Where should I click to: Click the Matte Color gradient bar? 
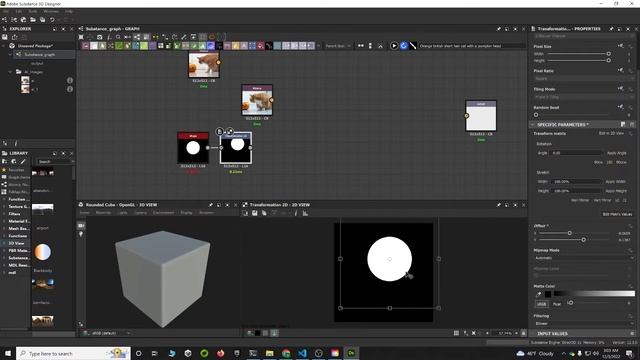pyautogui.click(x=594, y=293)
